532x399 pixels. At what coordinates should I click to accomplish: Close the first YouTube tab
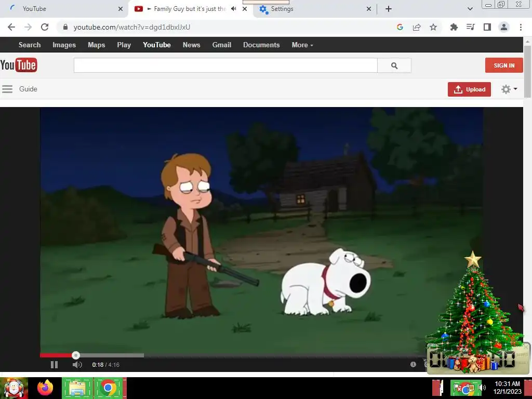121,9
